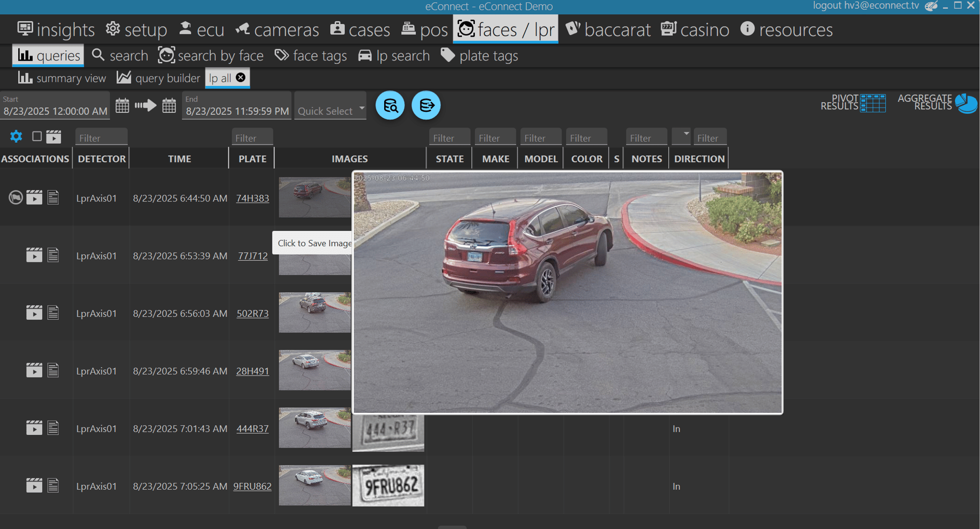Play video for plate 74H383 row
Image resolution: width=980 pixels, height=529 pixels.
coord(34,198)
